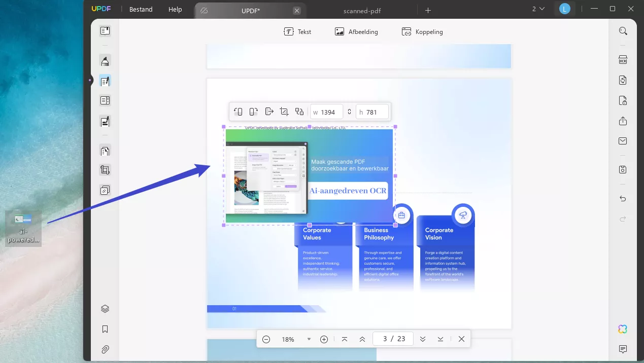Open the zoom level dropdown arrow
Screen dimensions: 644x363
pyautogui.click(x=309, y=339)
